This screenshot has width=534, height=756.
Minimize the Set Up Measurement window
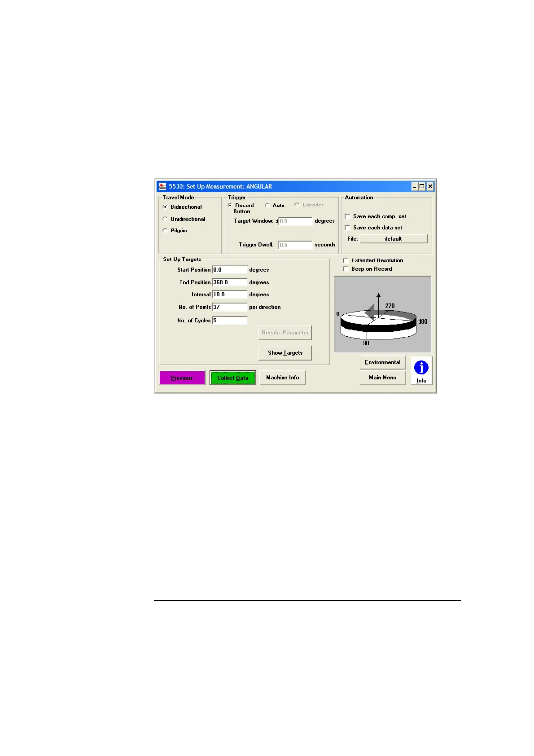point(415,186)
